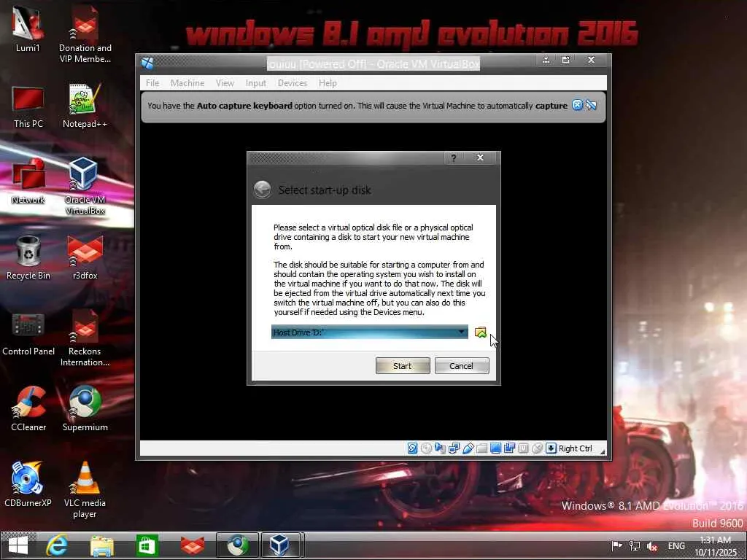Switch to Supermium in the taskbar
The height and width of the screenshot is (560, 747).
237,545
